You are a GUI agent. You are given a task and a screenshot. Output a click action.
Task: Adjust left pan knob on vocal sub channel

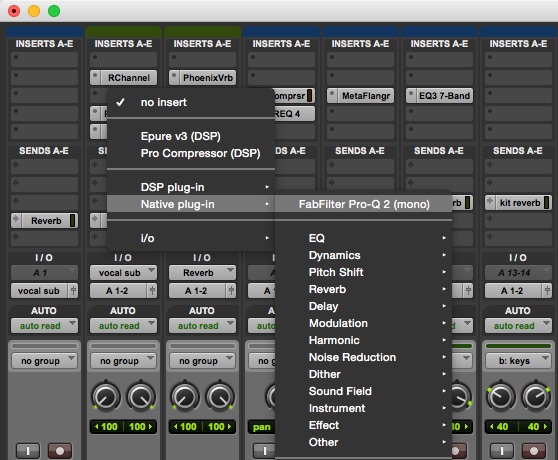pos(106,396)
